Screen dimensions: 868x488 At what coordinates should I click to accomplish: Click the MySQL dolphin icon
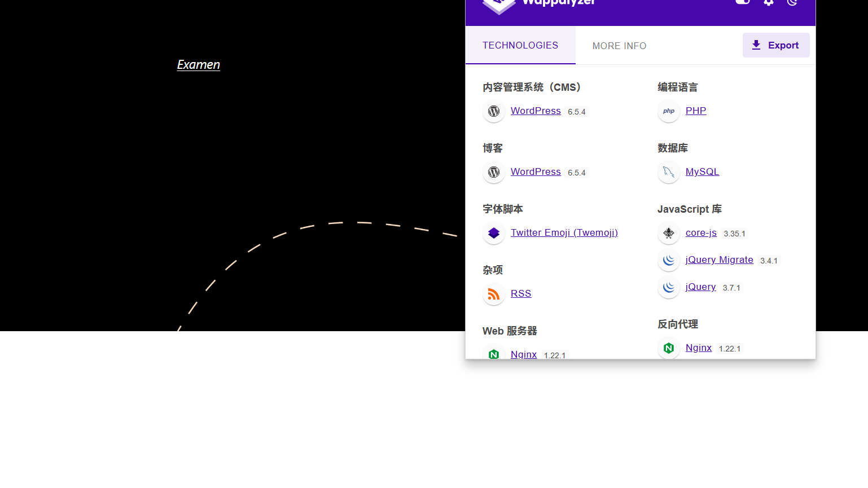coord(669,172)
